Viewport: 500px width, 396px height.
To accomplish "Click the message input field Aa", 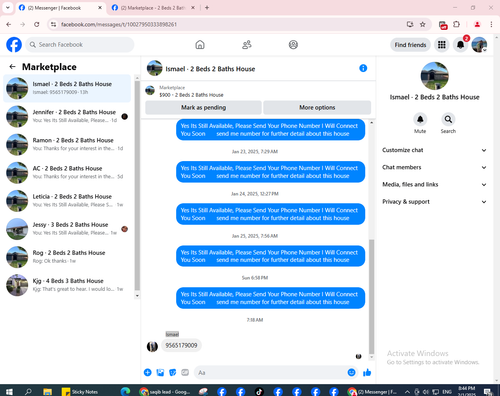I will [276, 372].
